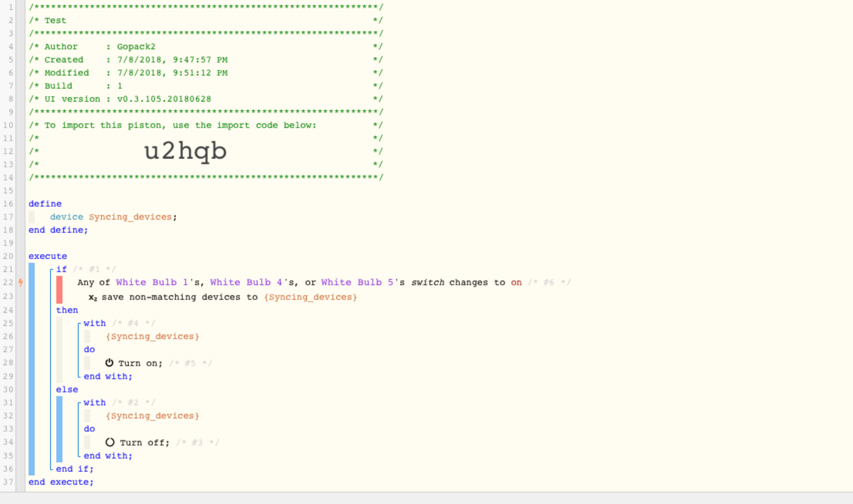853x504 pixels.
Task: Click the 'do' keyword on line 27
Action: tap(89, 349)
